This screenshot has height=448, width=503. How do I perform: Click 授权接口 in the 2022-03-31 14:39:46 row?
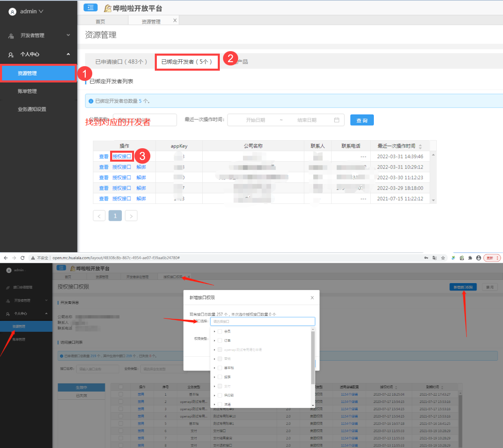(x=122, y=156)
